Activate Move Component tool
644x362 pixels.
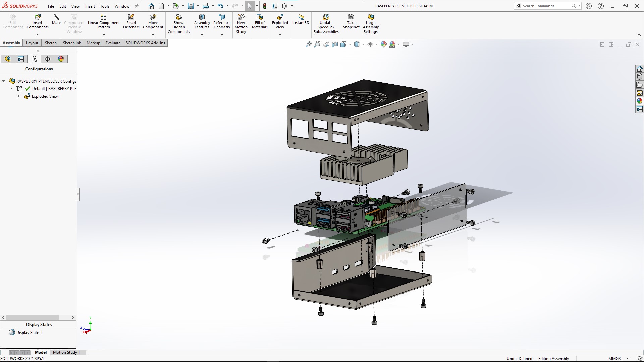click(153, 22)
